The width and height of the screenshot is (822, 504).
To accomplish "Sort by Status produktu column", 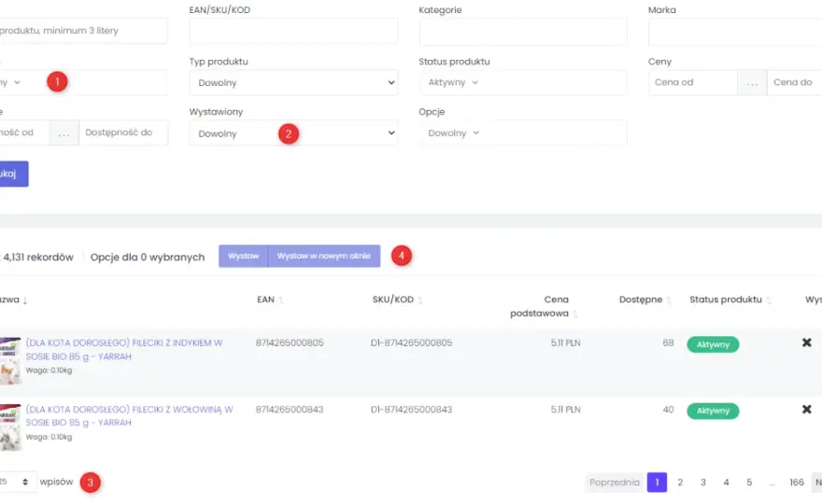I will pos(730,300).
